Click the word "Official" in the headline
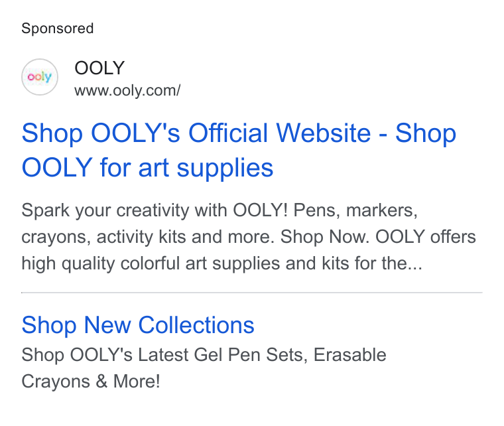 [x=228, y=133]
